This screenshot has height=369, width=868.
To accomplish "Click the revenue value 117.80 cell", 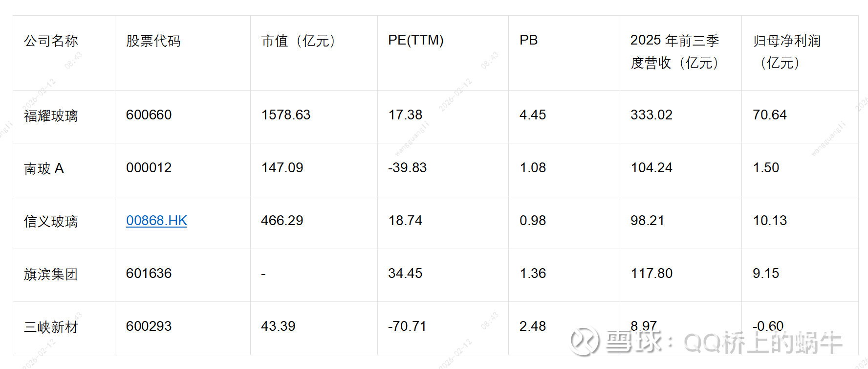I will pyautogui.click(x=651, y=274).
